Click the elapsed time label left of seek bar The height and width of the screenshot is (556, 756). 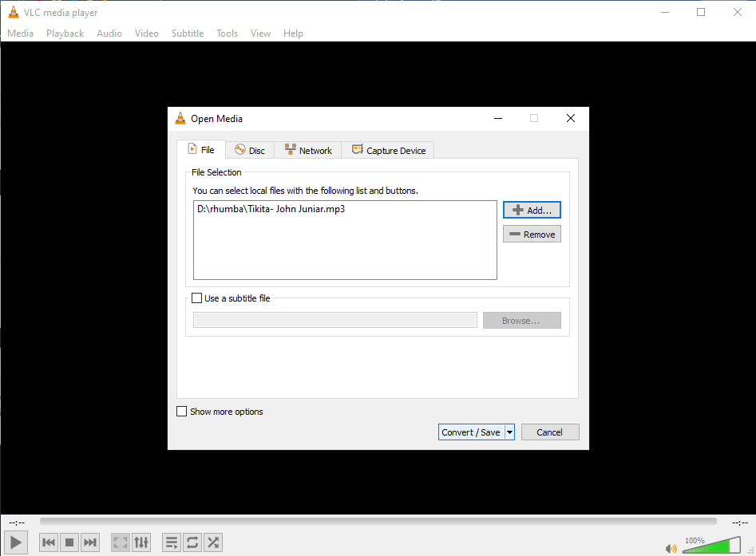click(17, 522)
